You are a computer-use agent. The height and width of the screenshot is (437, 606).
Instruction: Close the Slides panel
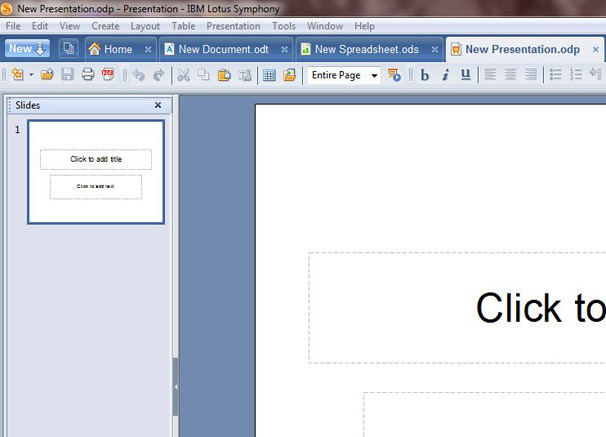(x=157, y=105)
